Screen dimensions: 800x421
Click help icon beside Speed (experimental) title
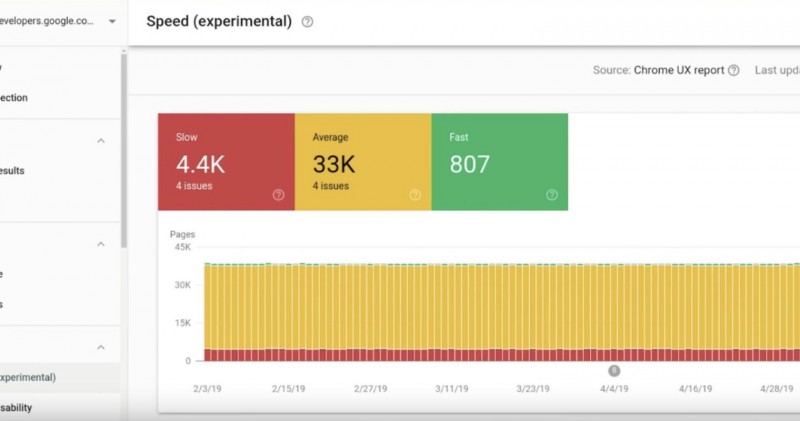[307, 22]
